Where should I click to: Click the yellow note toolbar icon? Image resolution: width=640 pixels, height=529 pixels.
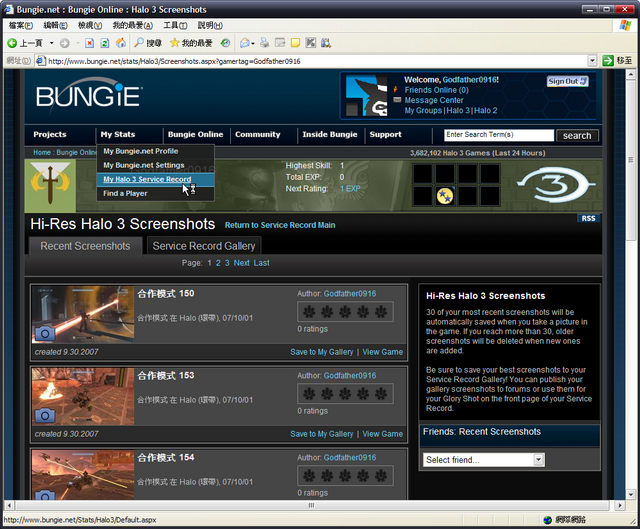coord(295,43)
